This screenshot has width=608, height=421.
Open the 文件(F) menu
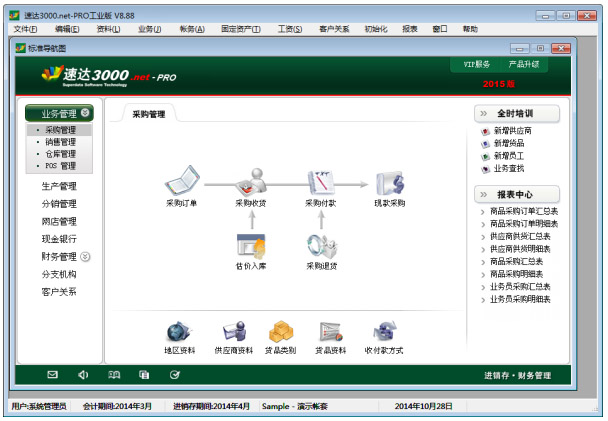26,29
